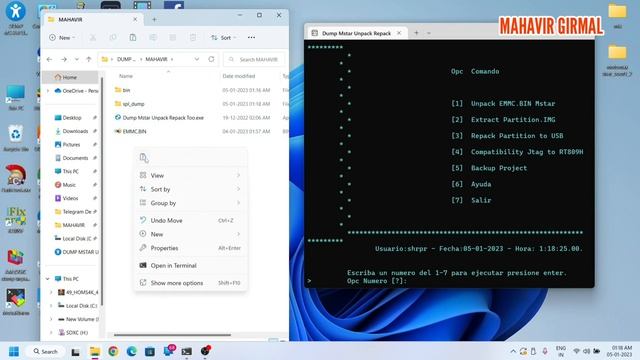
Task: Open the New submenu in context menu
Action: click(190, 234)
